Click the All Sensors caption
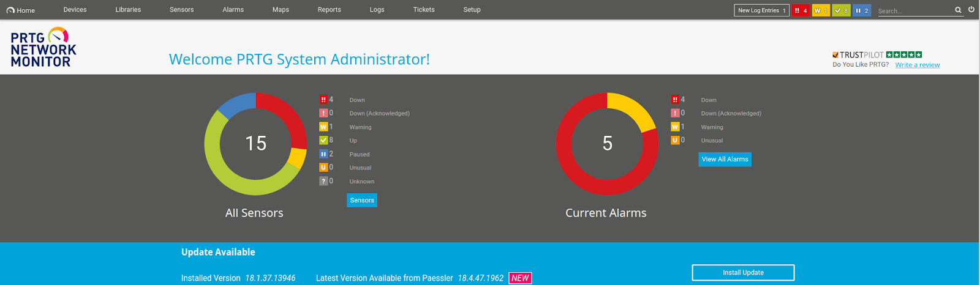The image size is (980, 285). coord(254,213)
